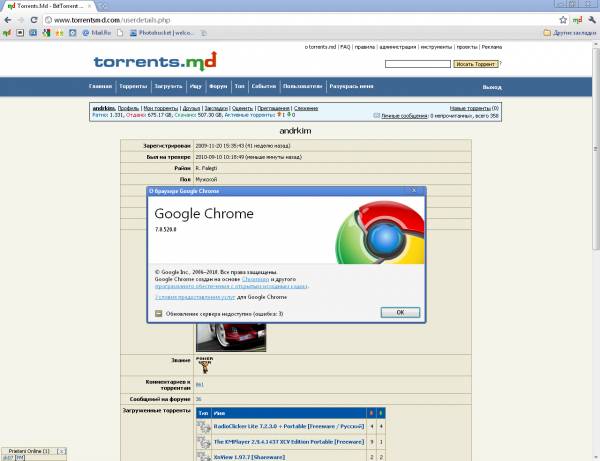
Task: Open the Закладки link in user bar
Action: [216, 108]
